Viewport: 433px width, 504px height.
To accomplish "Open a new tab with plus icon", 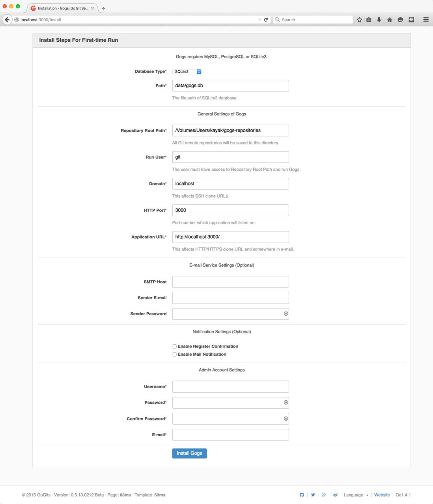I will point(103,8).
